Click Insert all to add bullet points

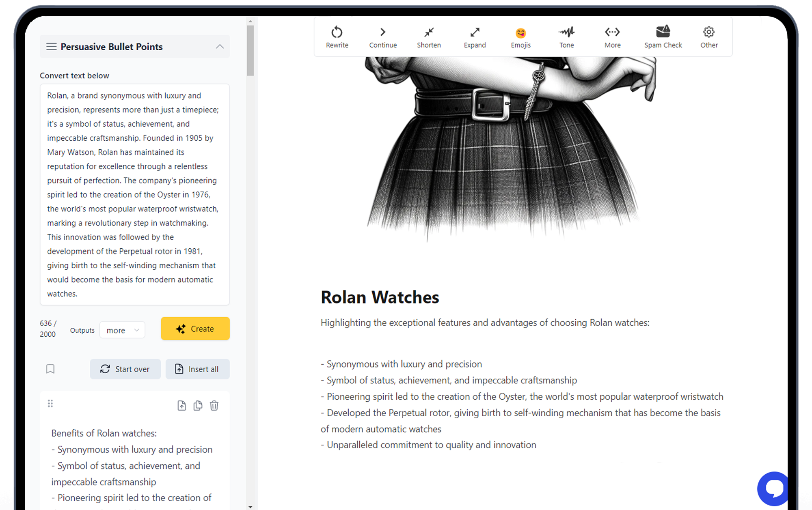[197, 369]
